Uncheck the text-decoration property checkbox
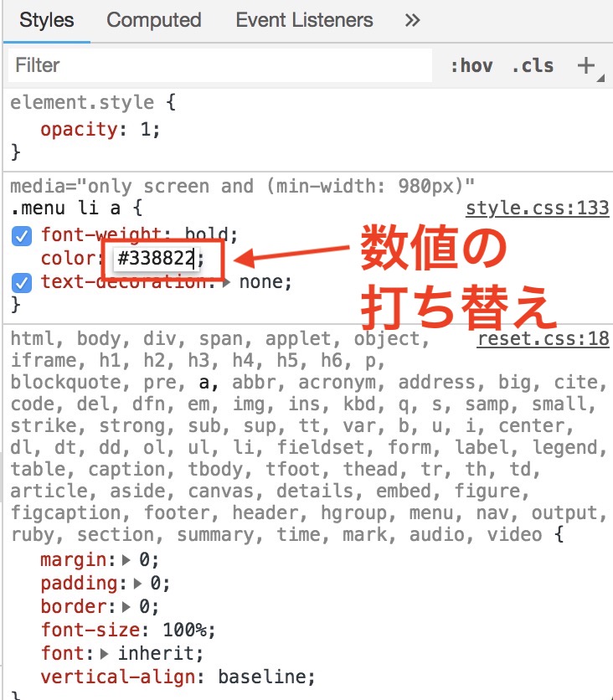The width and height of the screenshot is (613, 700). (22, 283)
